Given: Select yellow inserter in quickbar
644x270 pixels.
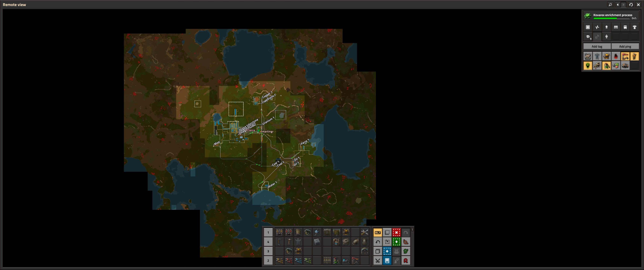Looking at the screenshot, I should pyautogui.click(x=279, y=261).
